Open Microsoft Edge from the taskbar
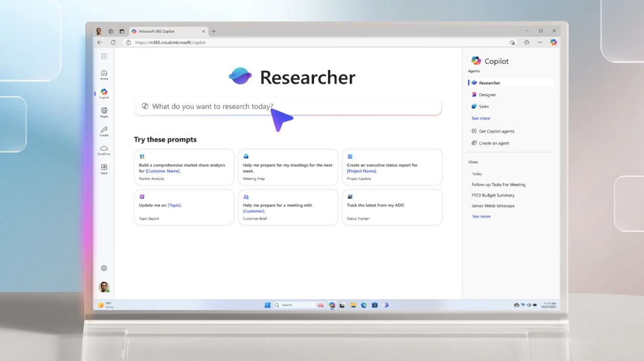Viewport: 644px width, 361px height. click(364, 305)
